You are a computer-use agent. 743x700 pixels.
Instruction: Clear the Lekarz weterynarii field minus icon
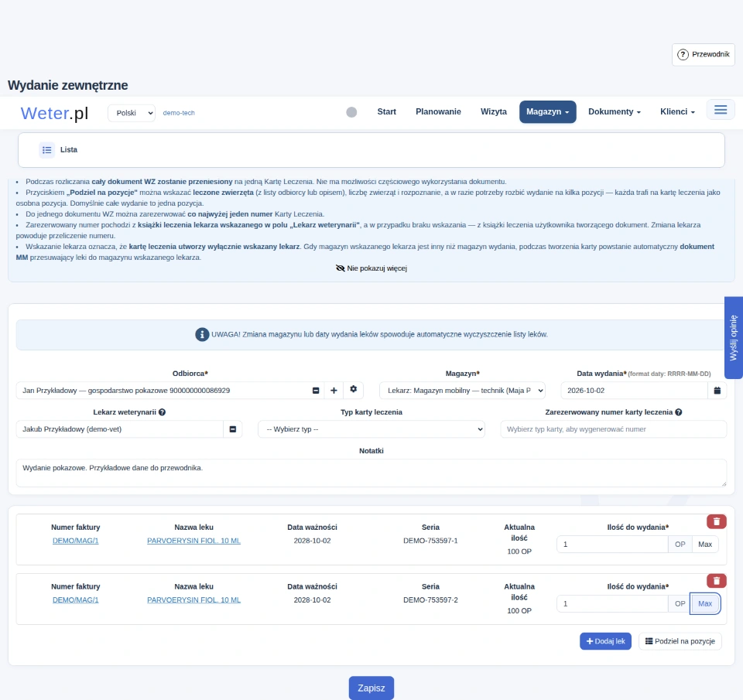[233, 429]
